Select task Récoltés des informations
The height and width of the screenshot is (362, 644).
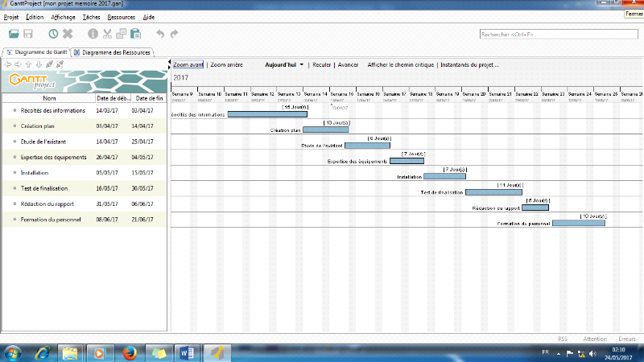pos(52,110)
